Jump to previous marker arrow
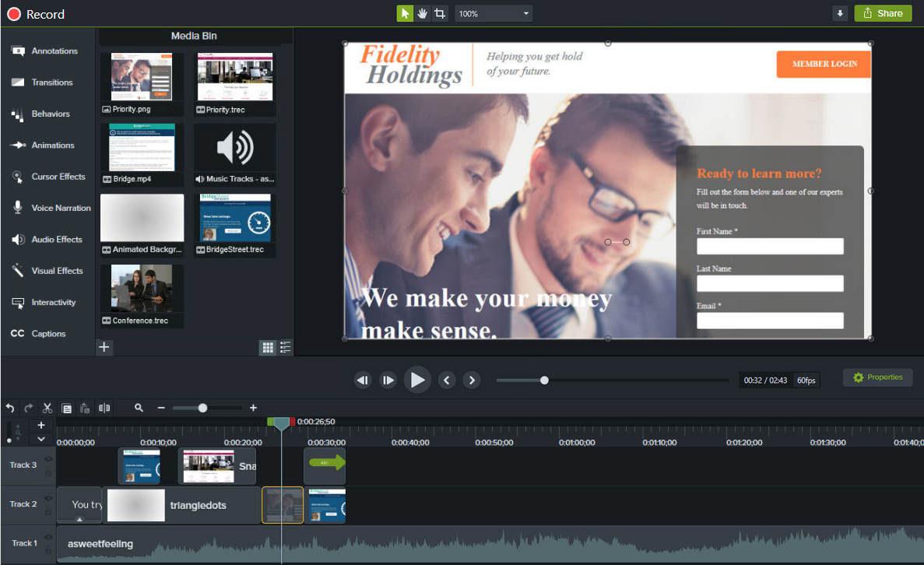The height and width of the screenshot is (565, 924). coord(447,380)
